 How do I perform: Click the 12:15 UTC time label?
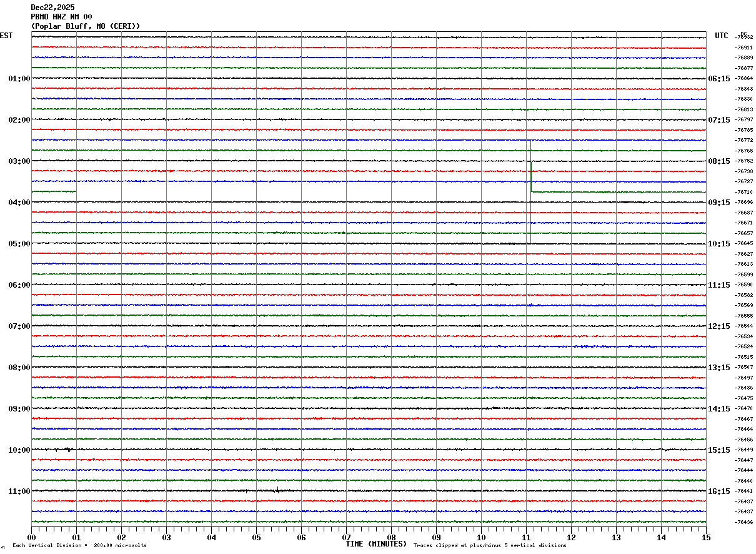pyautogui.click(x=719, y=326)
